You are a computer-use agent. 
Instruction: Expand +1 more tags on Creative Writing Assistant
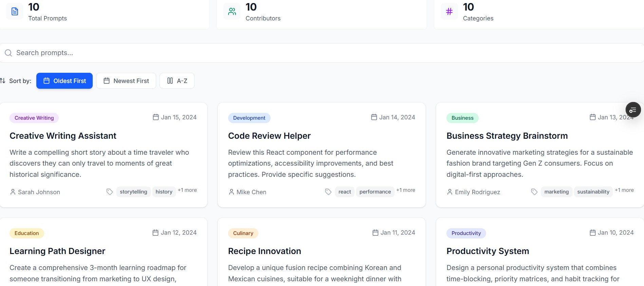click(x=187, y=190)
